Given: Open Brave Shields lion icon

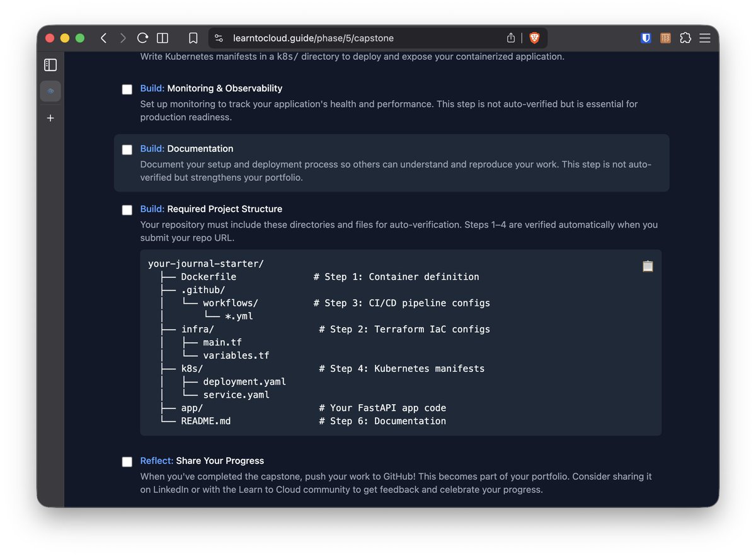Looking at the screenshot, I should coord(534,38).
